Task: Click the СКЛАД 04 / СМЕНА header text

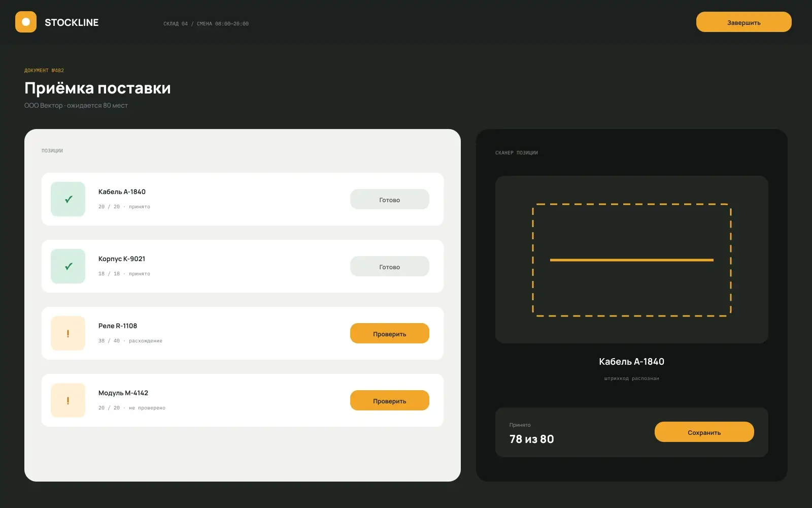Action: [x=206, y=24]
